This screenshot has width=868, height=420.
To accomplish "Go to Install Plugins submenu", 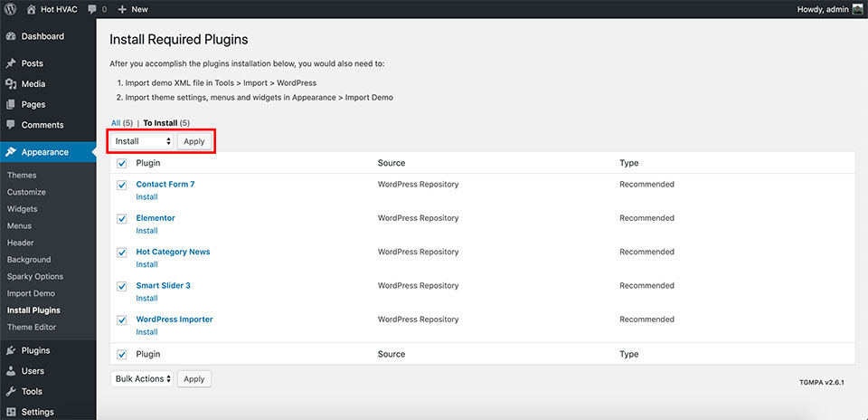I will (33, 310).
